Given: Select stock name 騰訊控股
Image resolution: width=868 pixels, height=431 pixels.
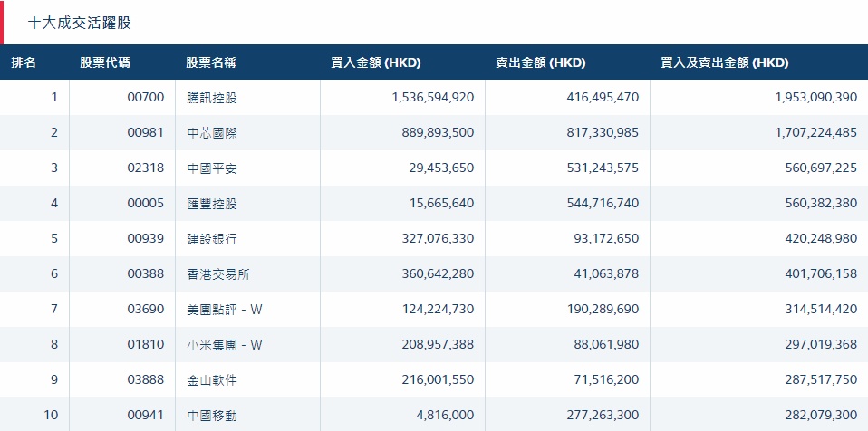Looking at the screenshot, I should (x=212, y=97).
